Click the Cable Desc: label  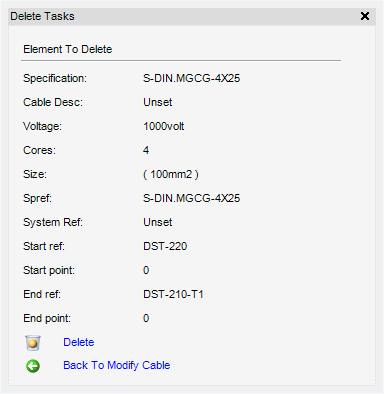point(53,102)
